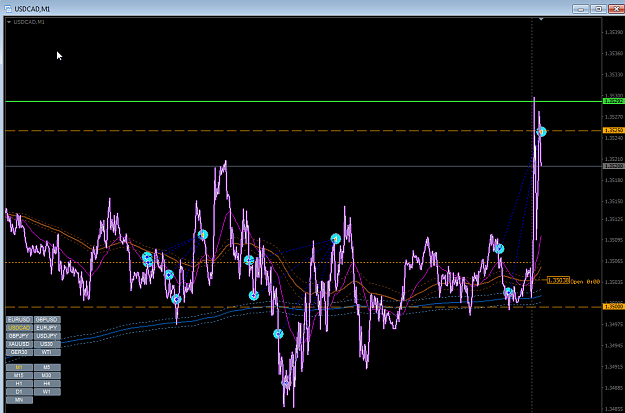Click the 1.35390 price scale value
This screenshot has height=413, width=625.
pos(613,32)
